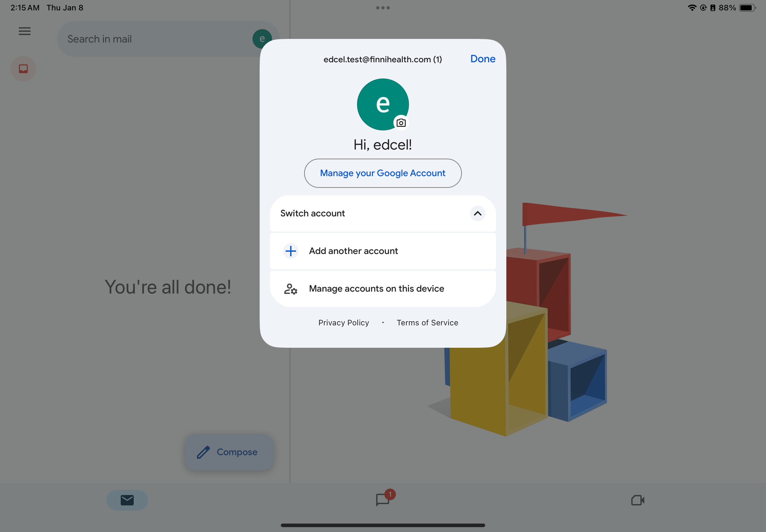Tap the You're all done! message
Viewport: 766px width, 532px height.
[168, 287]
